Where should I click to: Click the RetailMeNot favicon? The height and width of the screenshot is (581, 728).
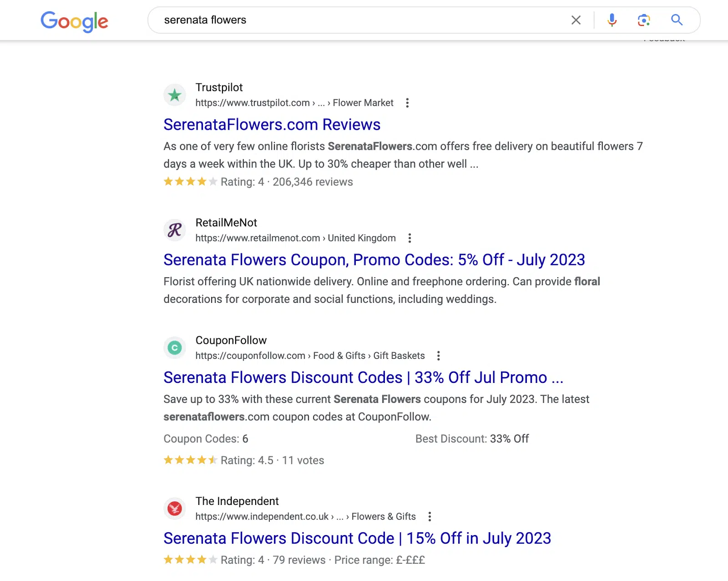coord(175,230)
